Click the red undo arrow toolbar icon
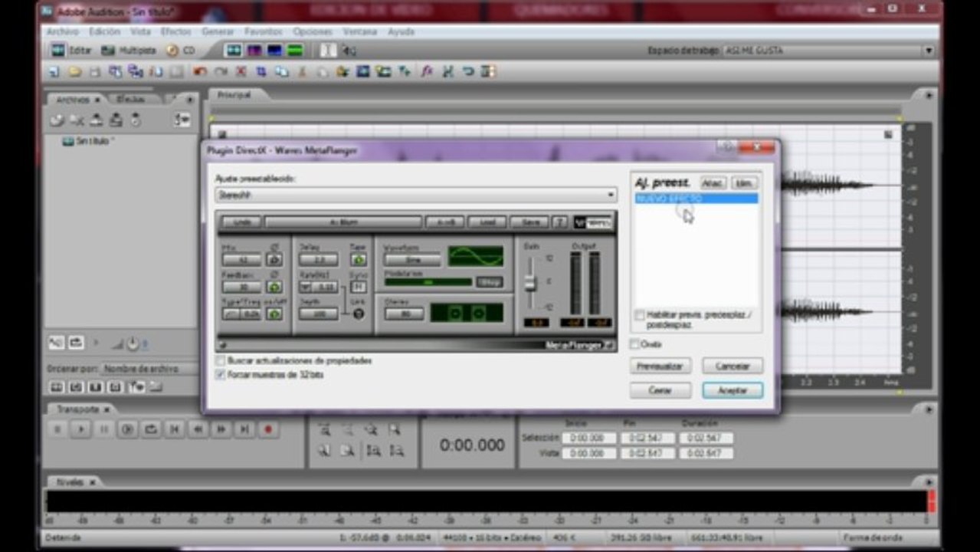This screenshot has height=552, width=980. click(x=200, y=71)
